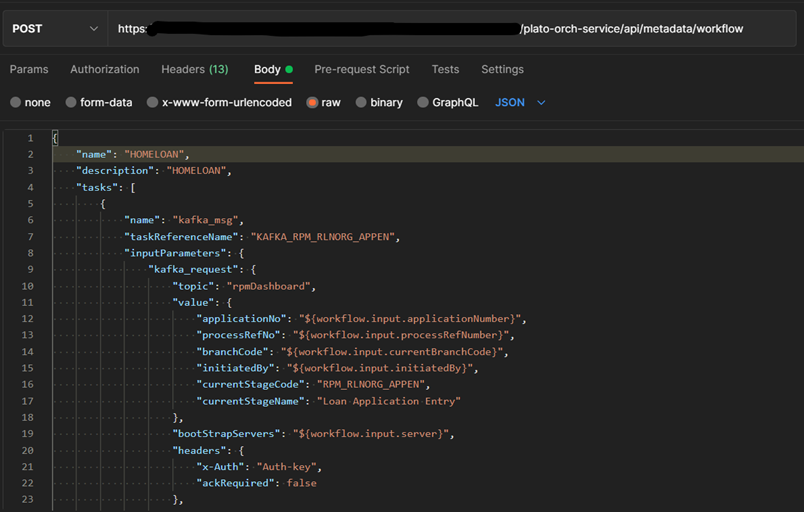The width and height of the screenshot is (804, 512).
Task: Click the ${workflow.input.applicationNumber} value
Action: 410,319
